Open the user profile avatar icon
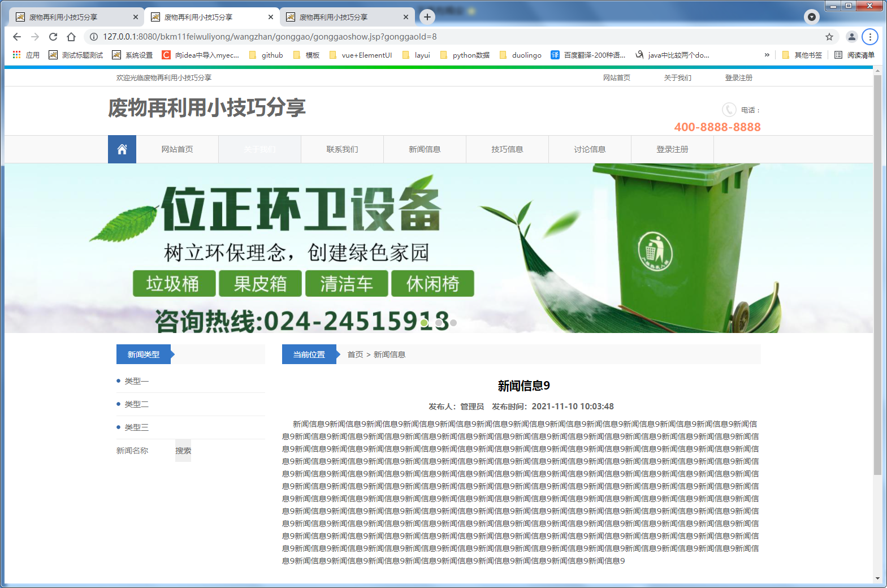The image size is (887, 588). pyautogui.click(x=852, y=37)
